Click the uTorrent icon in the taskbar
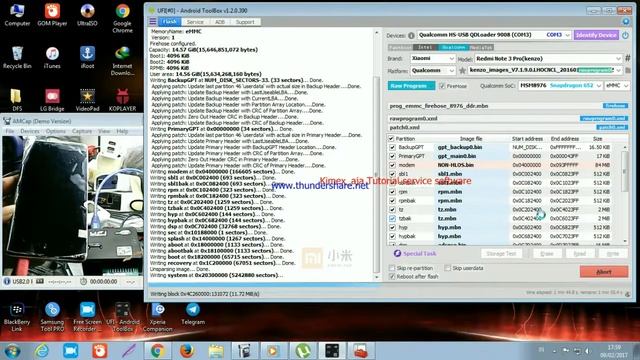 pos(303,351)
